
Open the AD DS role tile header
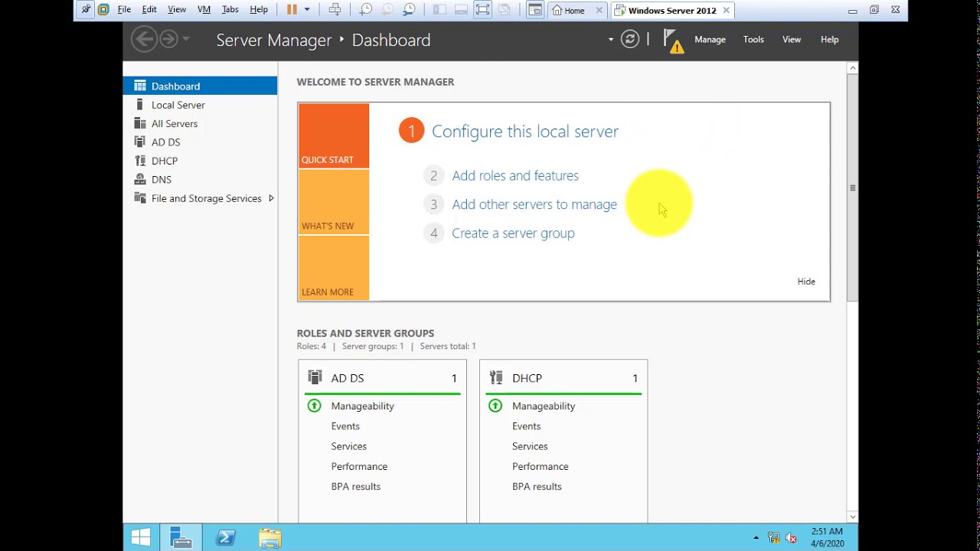(383, 378)
